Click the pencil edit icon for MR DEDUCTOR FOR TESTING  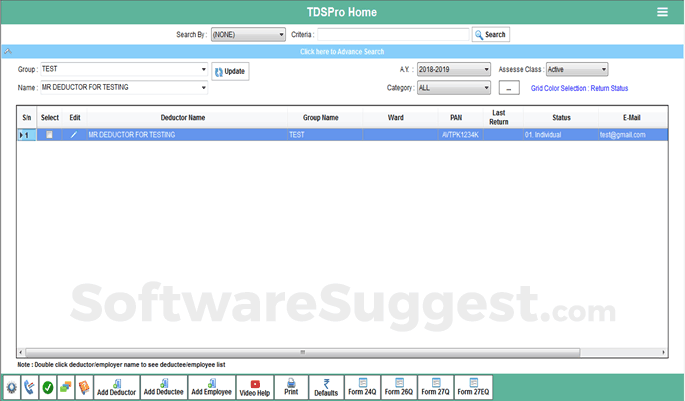pyautogui.click(x=74, y=135)
